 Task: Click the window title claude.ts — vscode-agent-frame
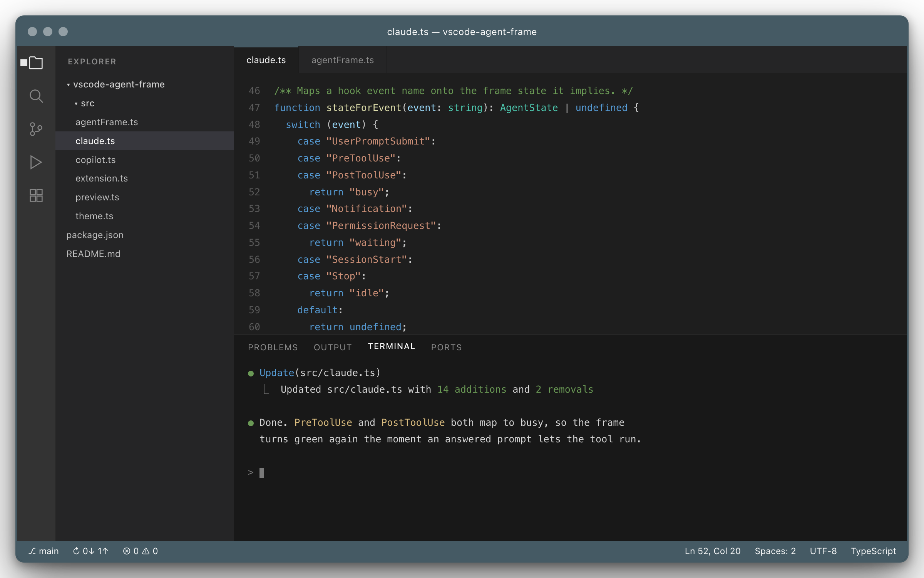coord(462,32)
